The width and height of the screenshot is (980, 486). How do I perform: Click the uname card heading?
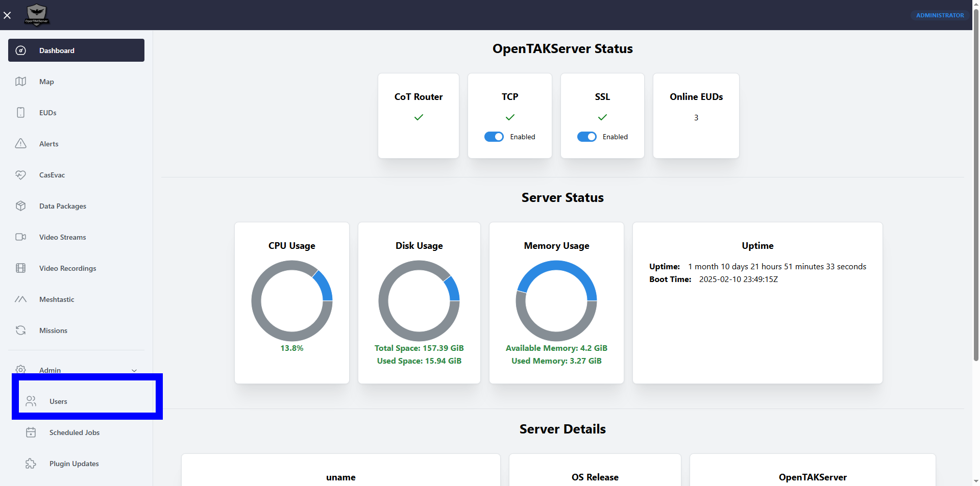341,477
